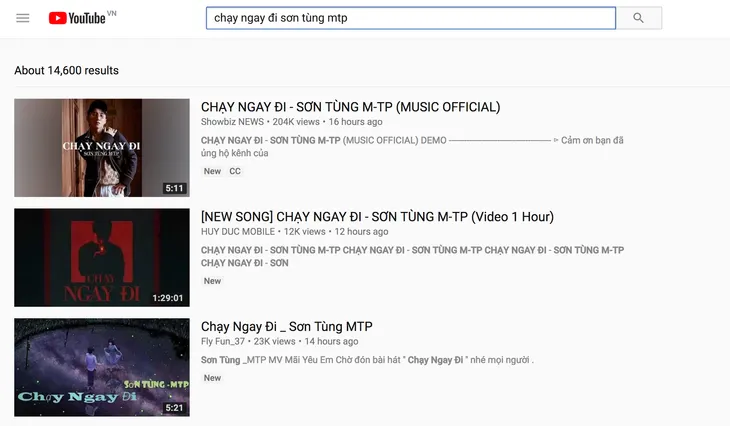
Task: Click the CC badge on the first result
Action: (x=235, y=171)
